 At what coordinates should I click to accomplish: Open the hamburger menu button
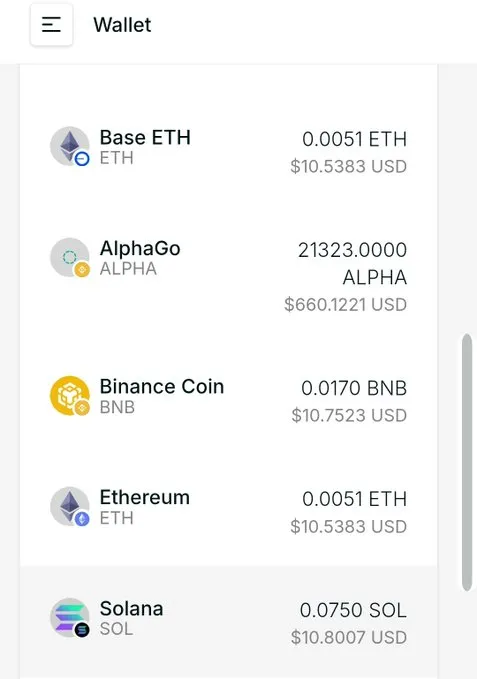[x=51, y=25]
